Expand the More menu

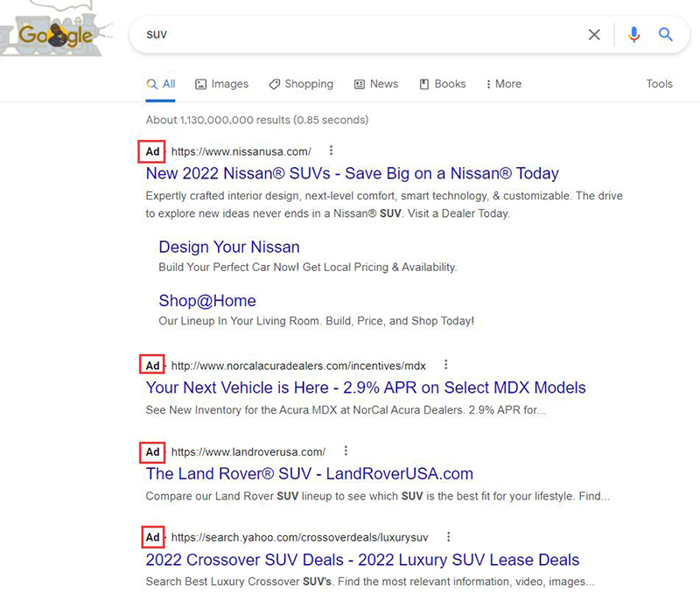tap(504, 84)
